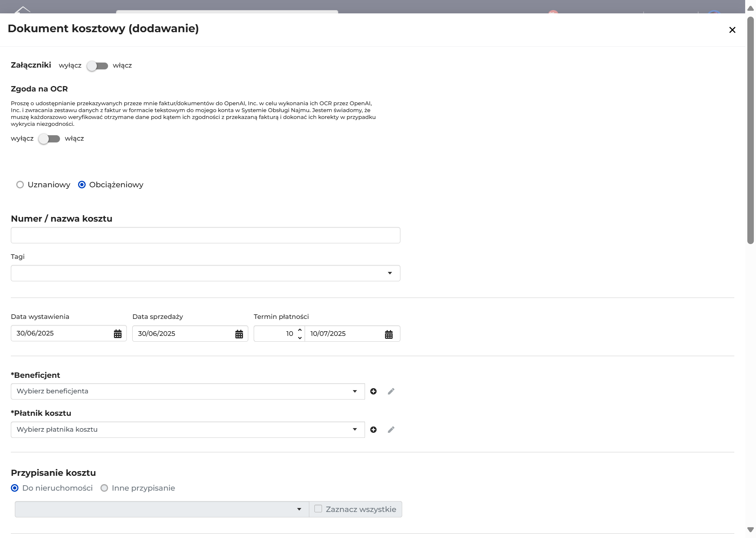Increase payment term days with up arrow

click(300, 330)
